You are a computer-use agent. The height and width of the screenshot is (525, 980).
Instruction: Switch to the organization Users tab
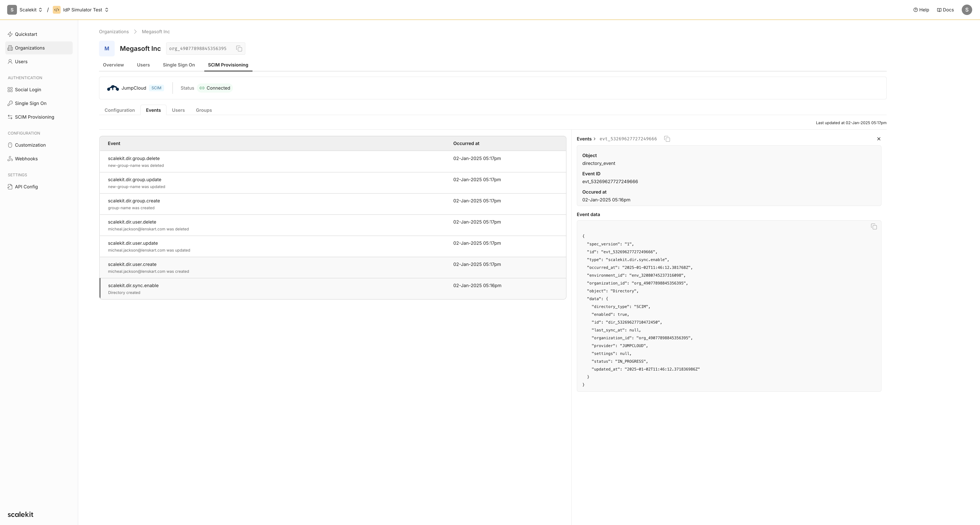[143, 65]
